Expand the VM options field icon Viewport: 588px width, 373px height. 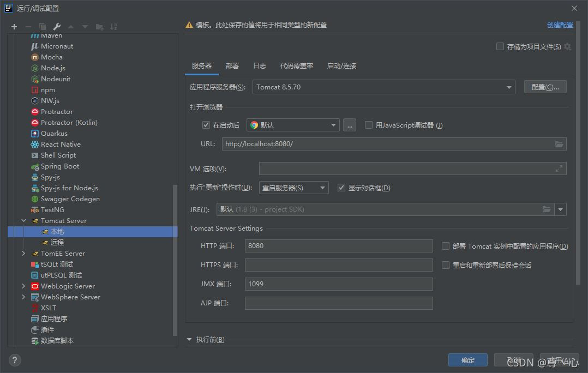(x=559, y=169)
